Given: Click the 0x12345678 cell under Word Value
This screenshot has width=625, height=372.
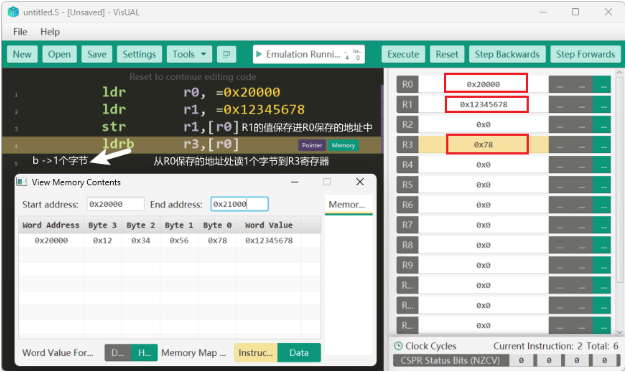Looking at the screenshot, I should [269, 240].
